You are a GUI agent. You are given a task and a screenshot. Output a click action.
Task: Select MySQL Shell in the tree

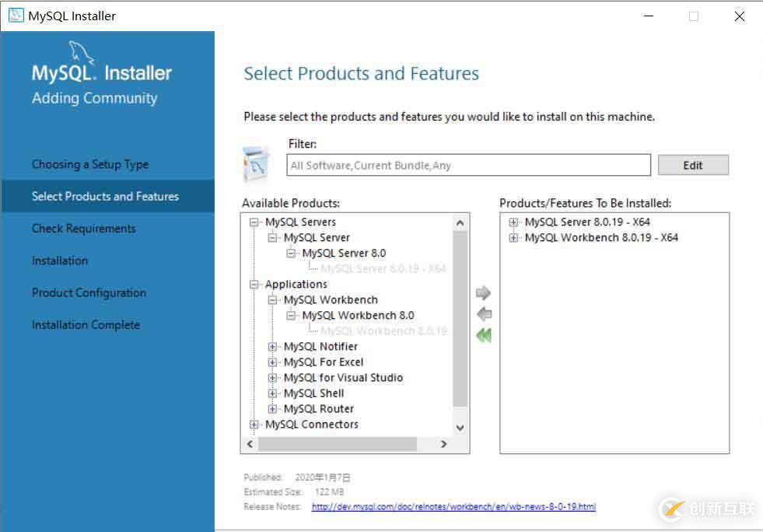314,394
